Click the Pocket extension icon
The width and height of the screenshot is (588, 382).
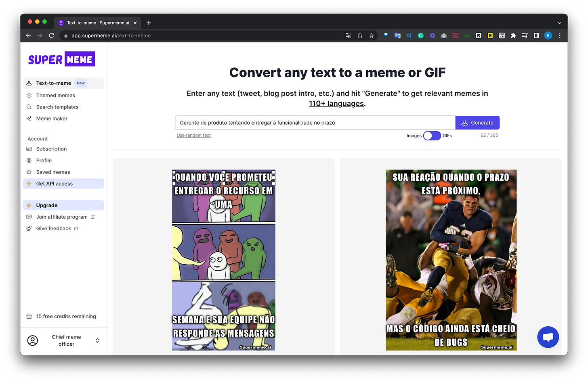point(455,35)
